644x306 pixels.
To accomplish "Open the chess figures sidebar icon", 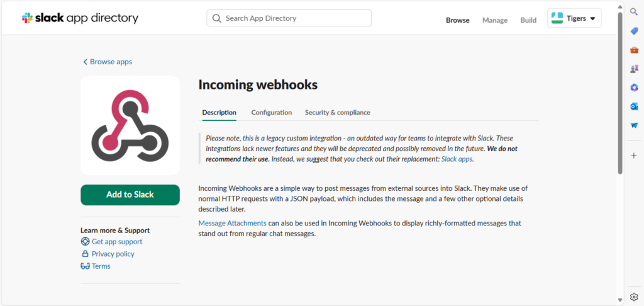I will pyautogui.click(x=634, y=69).
